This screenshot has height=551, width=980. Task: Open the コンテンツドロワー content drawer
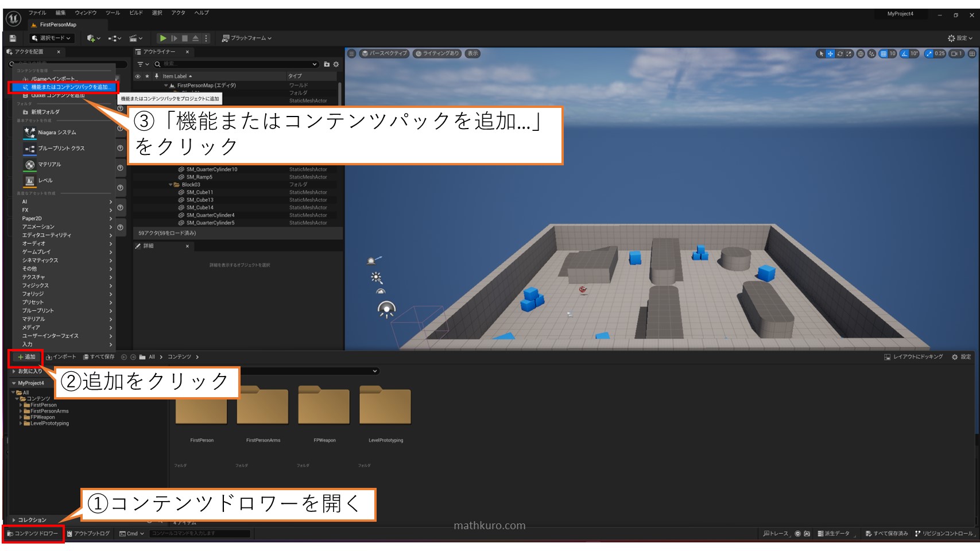[33, 533]
